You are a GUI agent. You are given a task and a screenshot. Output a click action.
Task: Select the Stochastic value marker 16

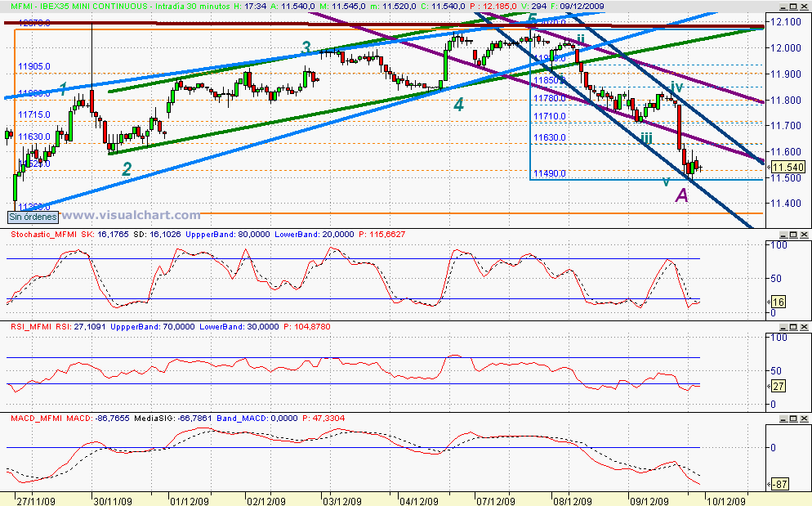(x=779, y=302)
